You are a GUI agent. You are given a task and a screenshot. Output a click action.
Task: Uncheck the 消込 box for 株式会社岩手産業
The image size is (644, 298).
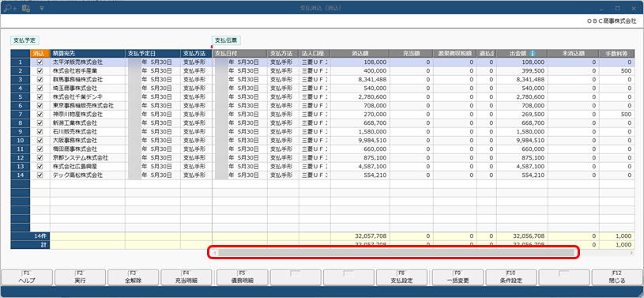(x=40, y=71)
